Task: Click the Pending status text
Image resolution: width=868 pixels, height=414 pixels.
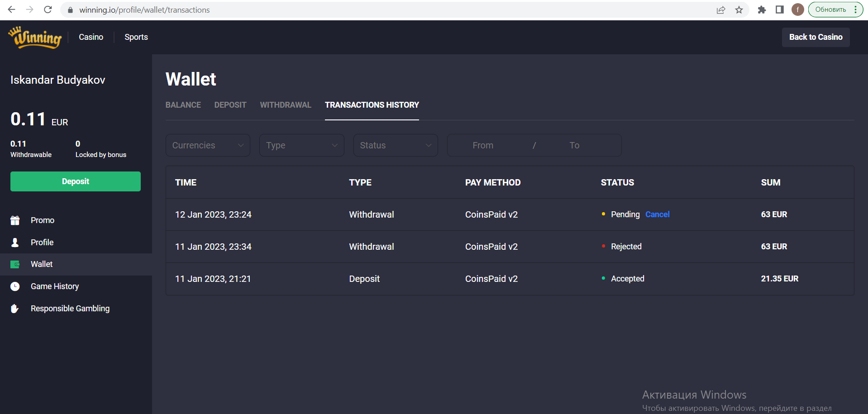Action: tap(625, 214)
